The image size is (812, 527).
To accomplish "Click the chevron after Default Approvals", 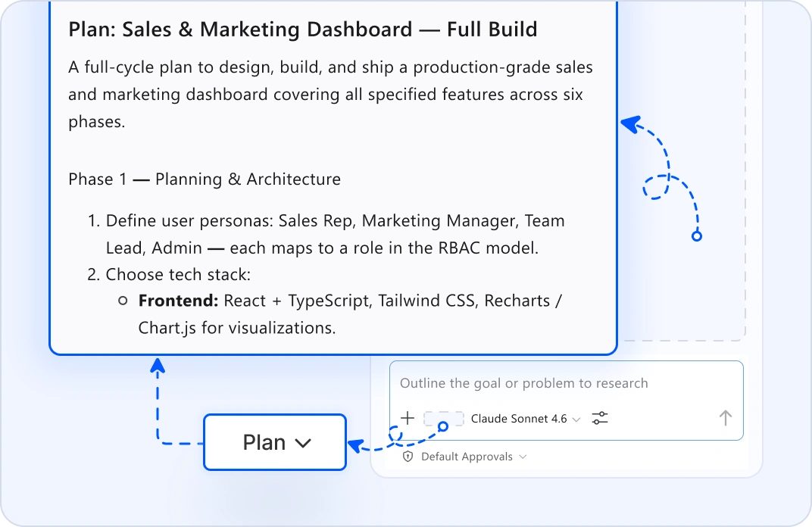I will [x=523, y=457].
